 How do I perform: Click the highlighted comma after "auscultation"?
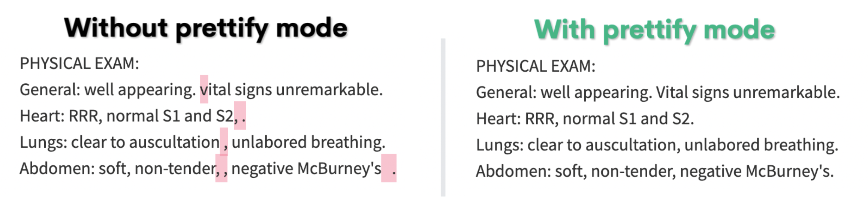click(x=224, y=142)
